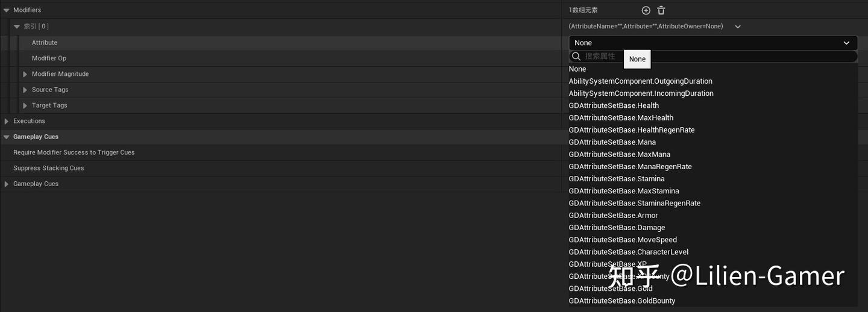Viewport: 868px width, 312px height.
Task: Expand the Modifier Magnitude row
Action: pyautogui.click(x=25, y=74)
